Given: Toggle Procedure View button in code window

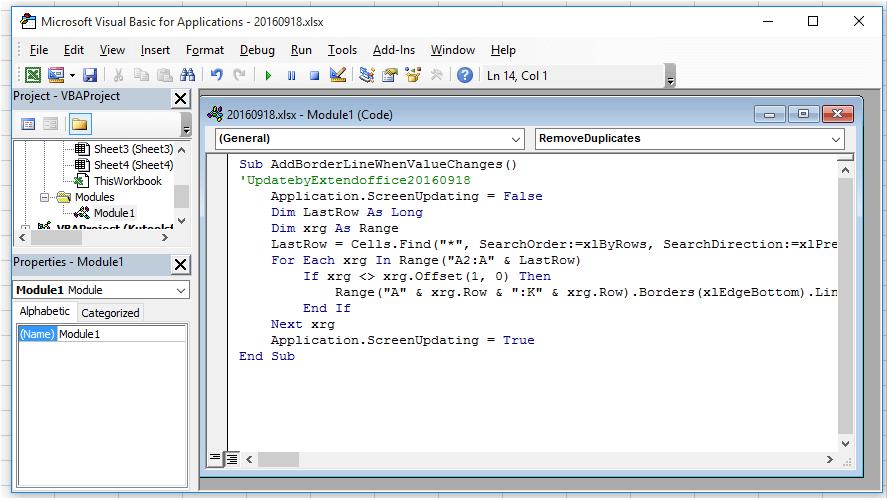Looking at the screenshot, I should tap(215, 458).
